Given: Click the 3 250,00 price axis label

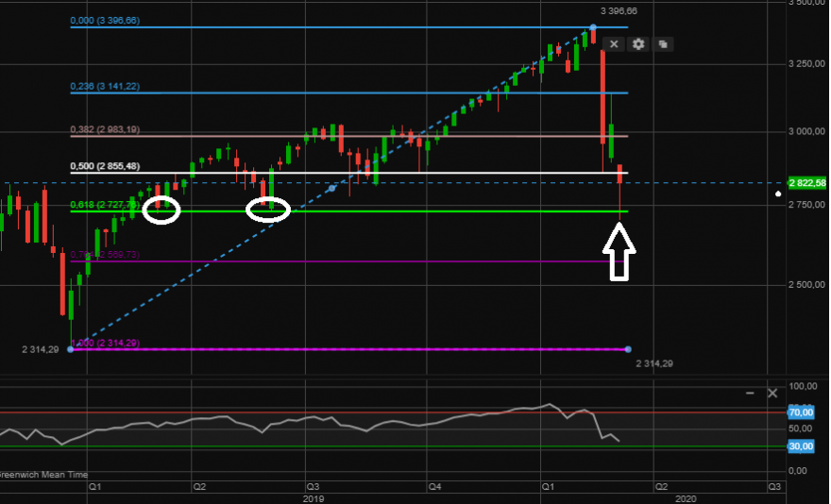Looking at the screenshot, I should (x=806, y=63).
